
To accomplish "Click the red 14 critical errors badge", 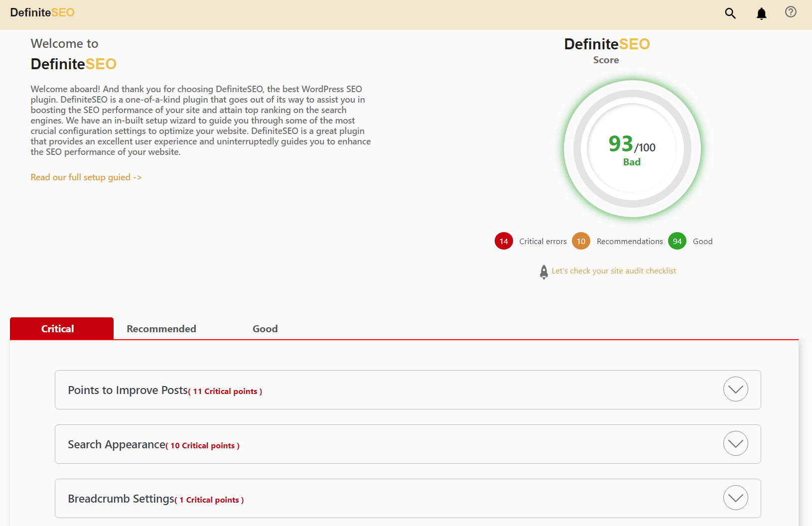I will (504, 241).
